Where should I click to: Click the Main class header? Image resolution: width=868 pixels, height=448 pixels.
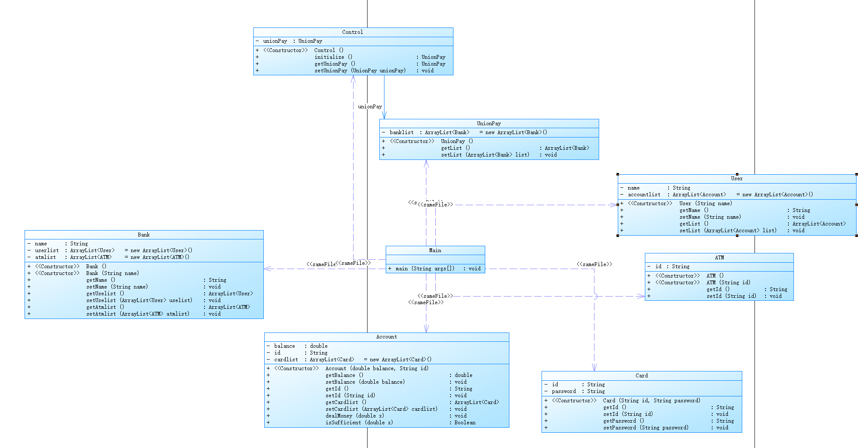435,250
